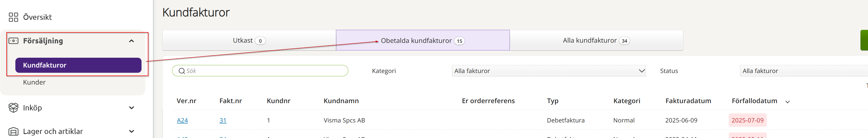Click the search magnifier icon
The width and height of the screenshot is (868, 138).
tap(182, 71)
